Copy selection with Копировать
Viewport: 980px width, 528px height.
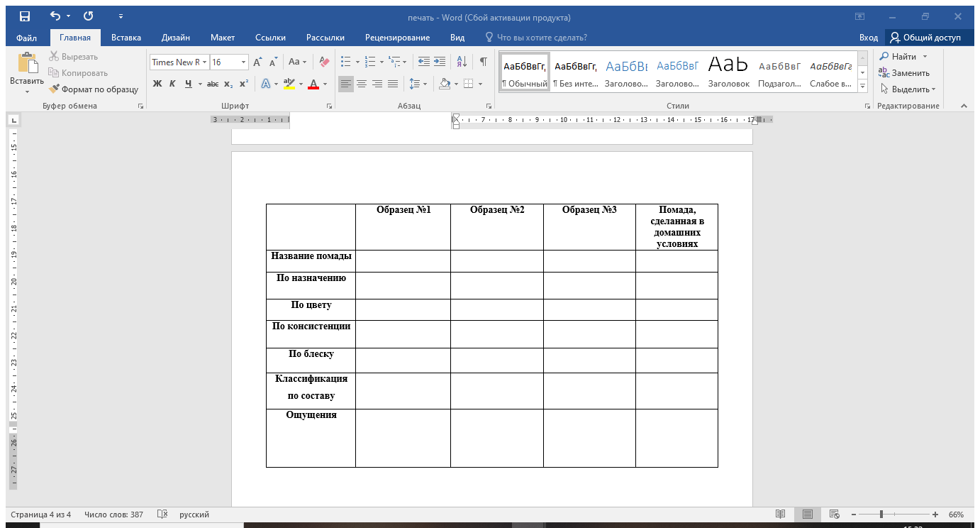[x=78, y=73]
